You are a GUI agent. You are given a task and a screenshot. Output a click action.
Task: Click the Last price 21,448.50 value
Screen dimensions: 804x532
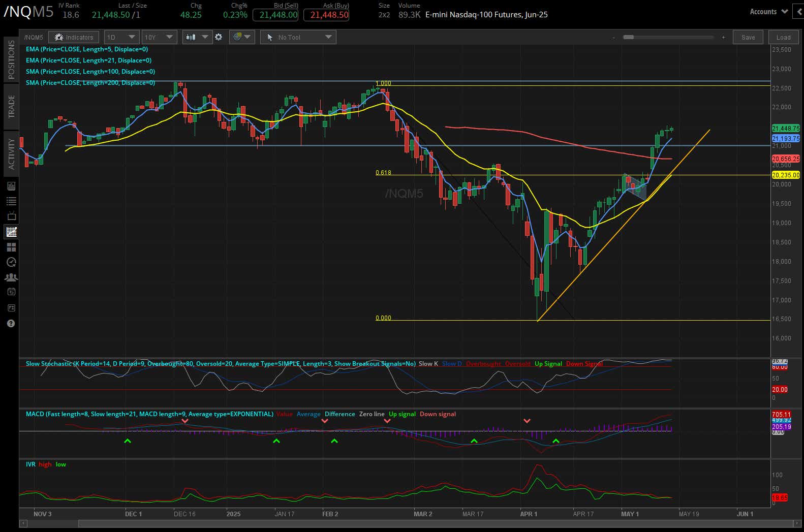pos(111,15)
